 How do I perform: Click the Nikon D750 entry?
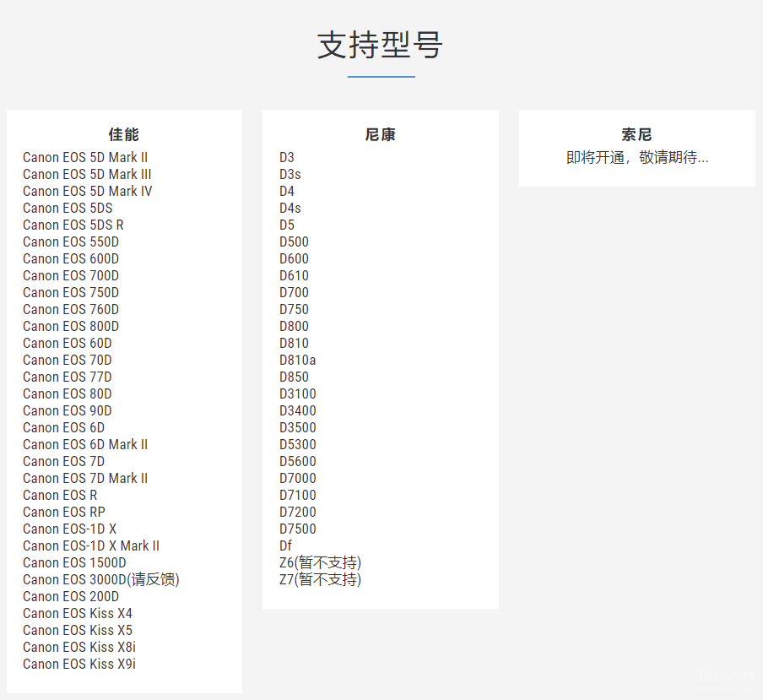(294, 309)
